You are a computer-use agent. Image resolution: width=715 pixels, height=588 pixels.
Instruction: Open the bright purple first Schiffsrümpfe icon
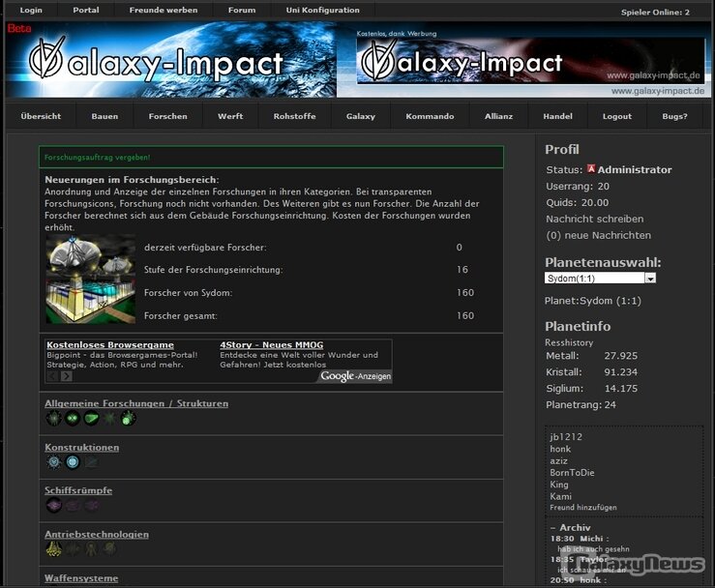click(53, 505)
